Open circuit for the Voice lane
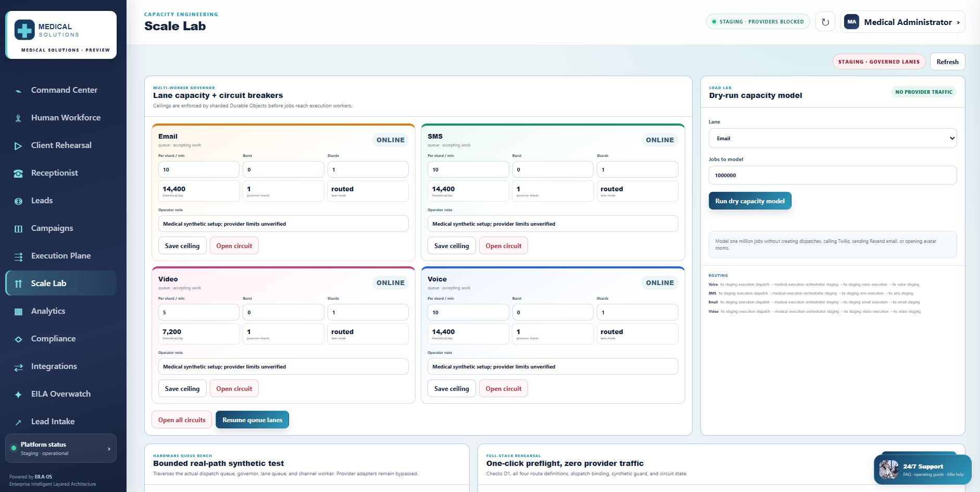980x492 pixels. pyautogui.click(x=503, y=389)
